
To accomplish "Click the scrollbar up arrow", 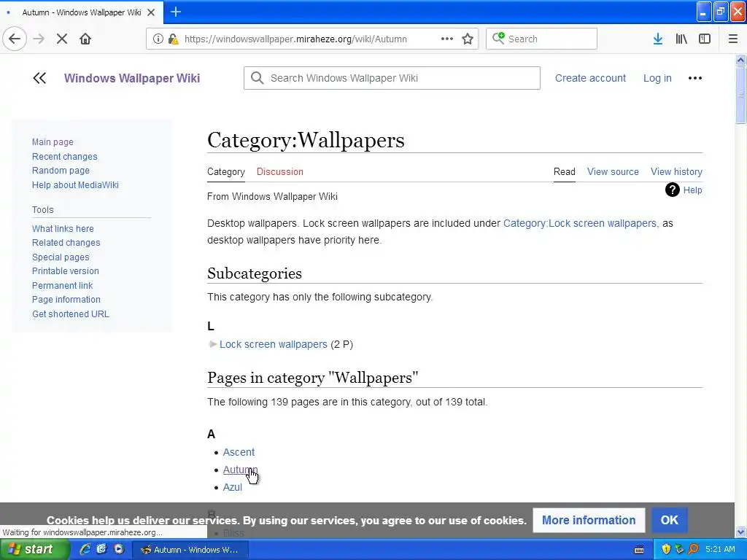I will [x=741, y=60].
